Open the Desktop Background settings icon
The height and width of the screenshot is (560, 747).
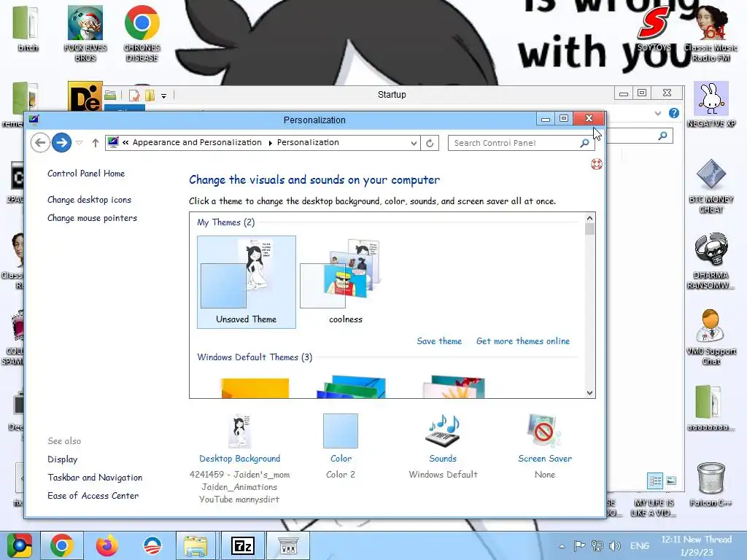239,432
